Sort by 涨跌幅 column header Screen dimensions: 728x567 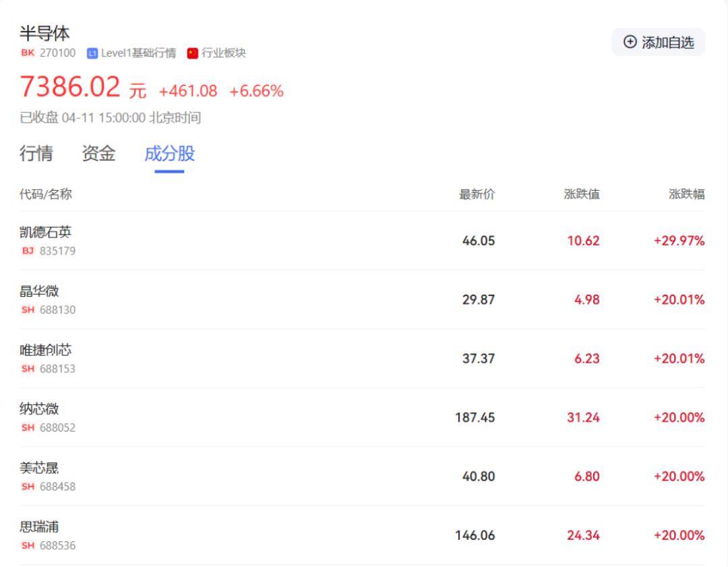coord(686,194)
